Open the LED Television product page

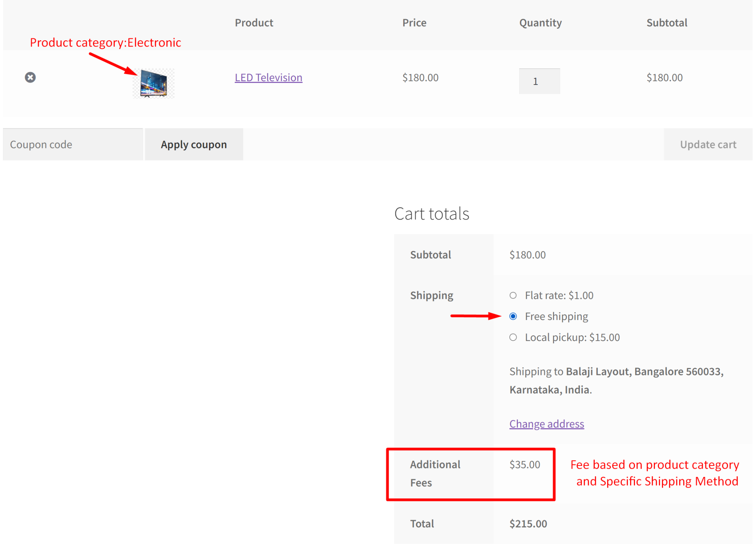click(x=268, y=78)
